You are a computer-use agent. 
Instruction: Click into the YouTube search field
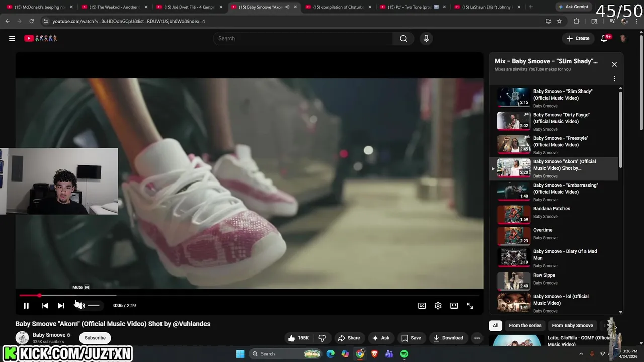[303, 38]
